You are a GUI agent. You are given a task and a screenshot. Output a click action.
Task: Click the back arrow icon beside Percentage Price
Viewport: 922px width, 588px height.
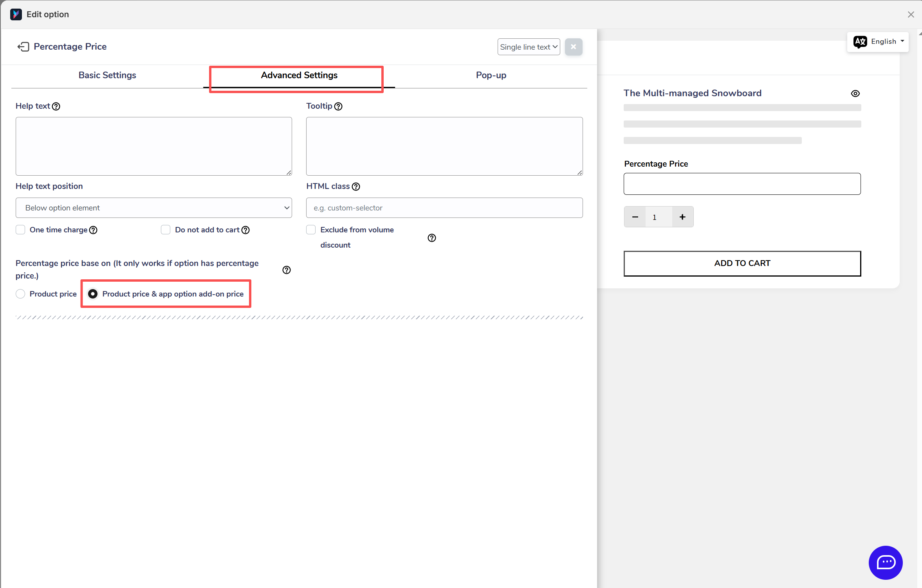(x=23, y=47)
